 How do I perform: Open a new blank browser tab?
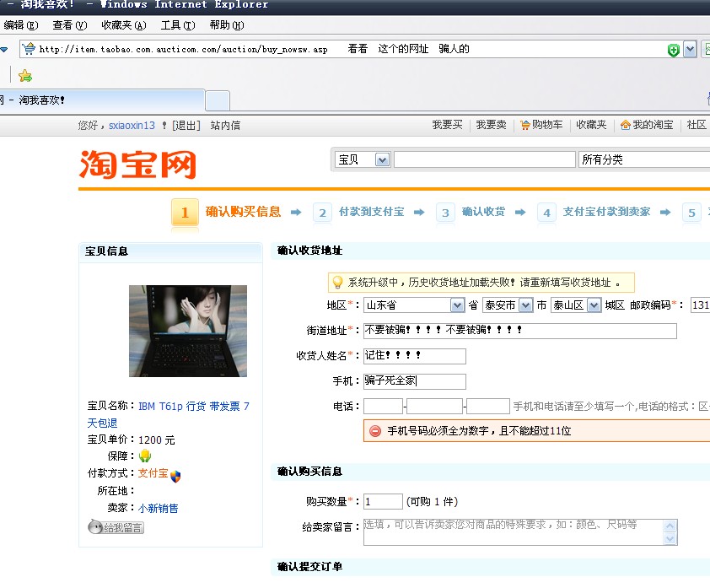(x=218, y=100)
